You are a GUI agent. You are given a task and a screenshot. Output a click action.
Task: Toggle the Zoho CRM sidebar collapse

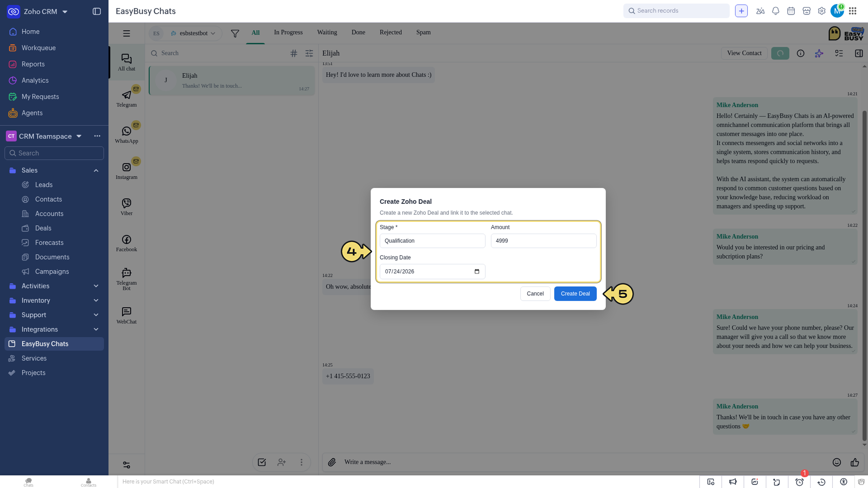click(97, 11)
